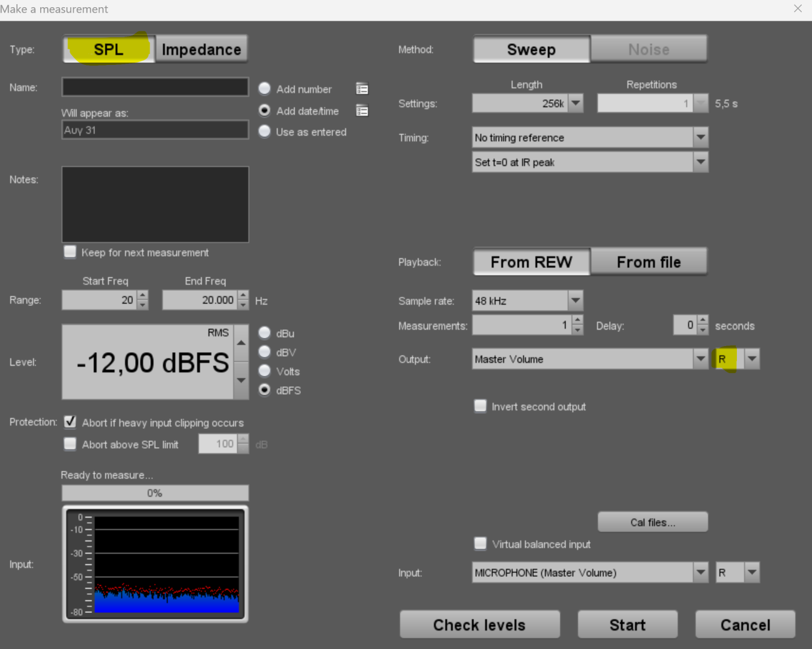This screenshot has height=649, width=812.
Task: Click the Name input field
Action: pos(155,87)
